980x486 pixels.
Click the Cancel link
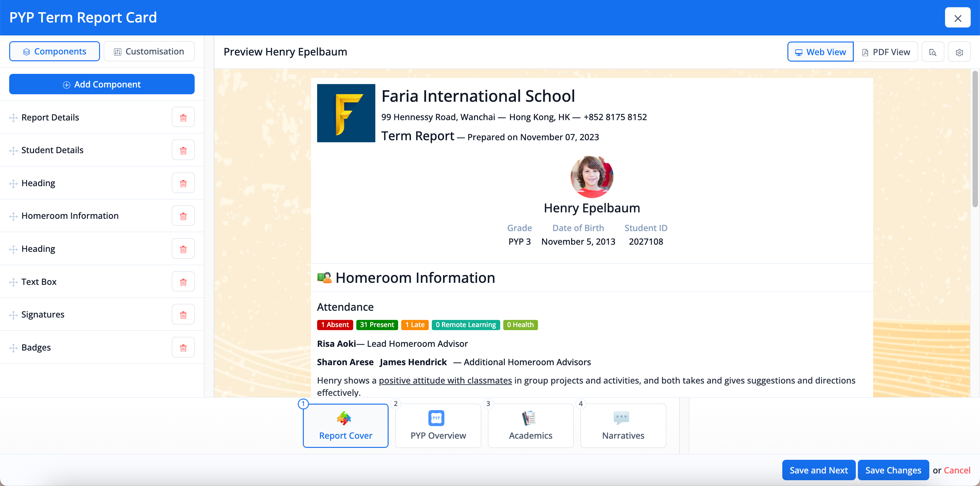tap(957, 470)
